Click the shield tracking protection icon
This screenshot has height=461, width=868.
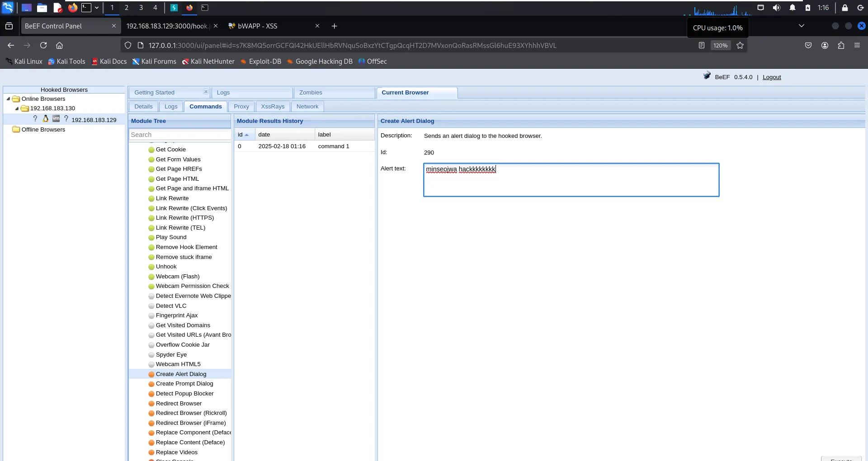[128, 45]
